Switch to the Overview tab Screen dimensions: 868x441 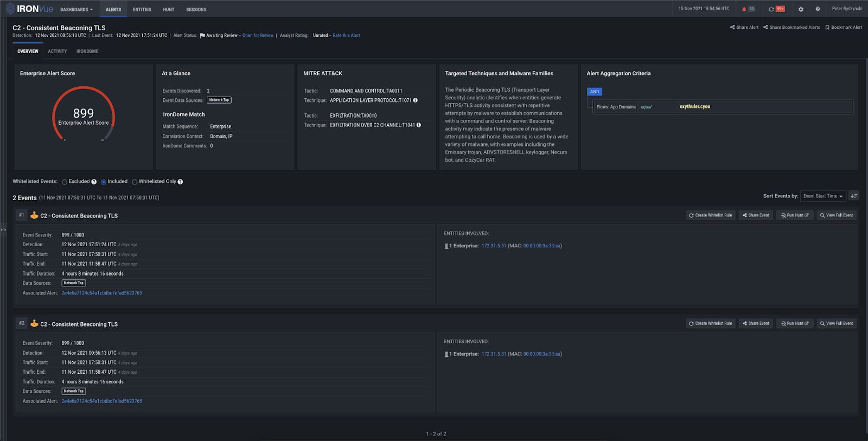pyautogui.click(x=28, y=52)
